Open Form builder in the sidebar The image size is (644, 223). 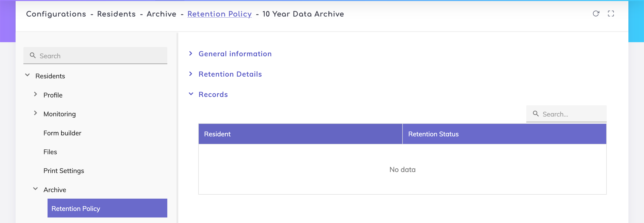pyautogui.click(x=62, y=133)
